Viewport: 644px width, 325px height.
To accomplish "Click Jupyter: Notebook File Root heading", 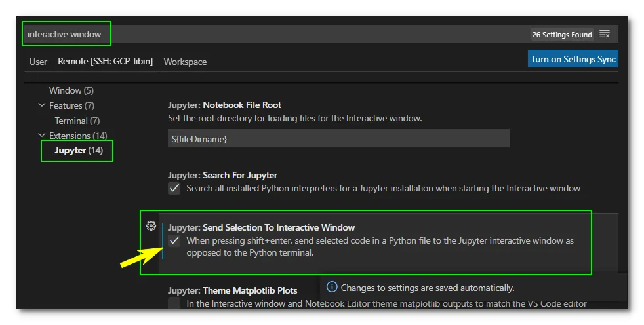I will [224, 105].
